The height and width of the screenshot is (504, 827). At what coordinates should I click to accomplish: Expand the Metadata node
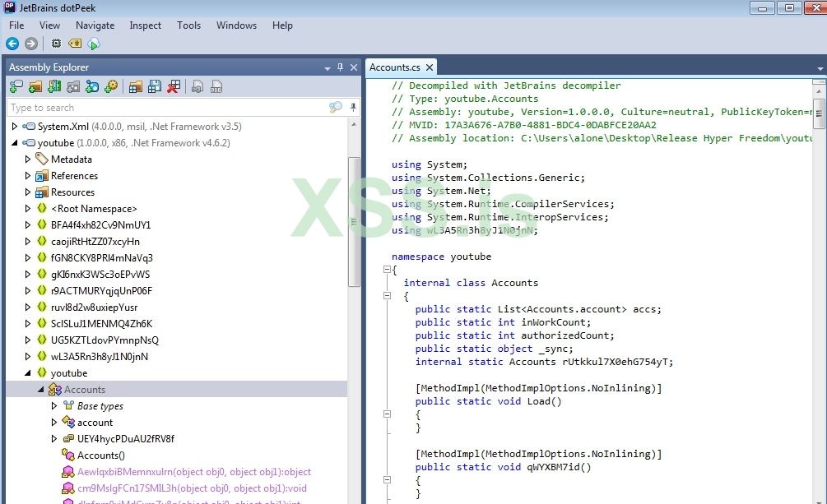point(28,160)
